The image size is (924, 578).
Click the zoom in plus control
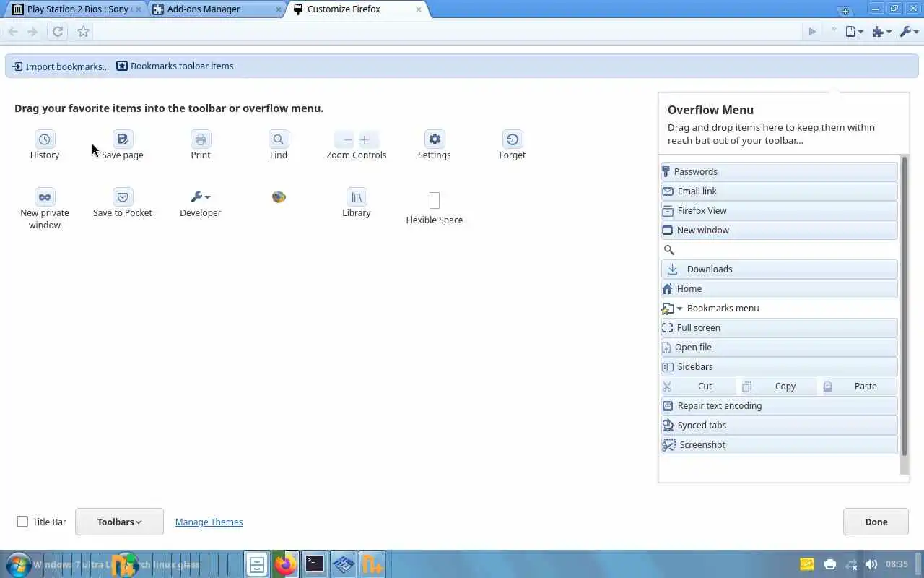point(365,139)
